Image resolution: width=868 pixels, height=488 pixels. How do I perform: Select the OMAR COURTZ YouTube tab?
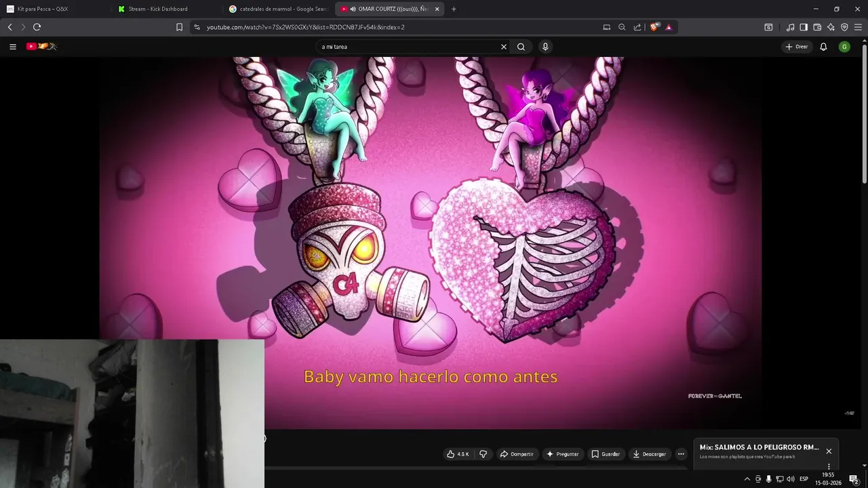(x=390, y=9)
